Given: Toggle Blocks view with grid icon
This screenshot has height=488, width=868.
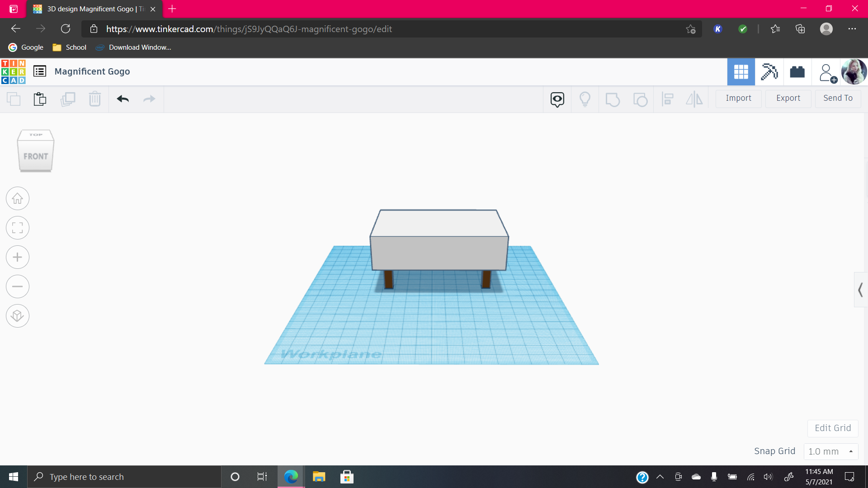Looking at the screenshot, I should click(x=741, y=71).
